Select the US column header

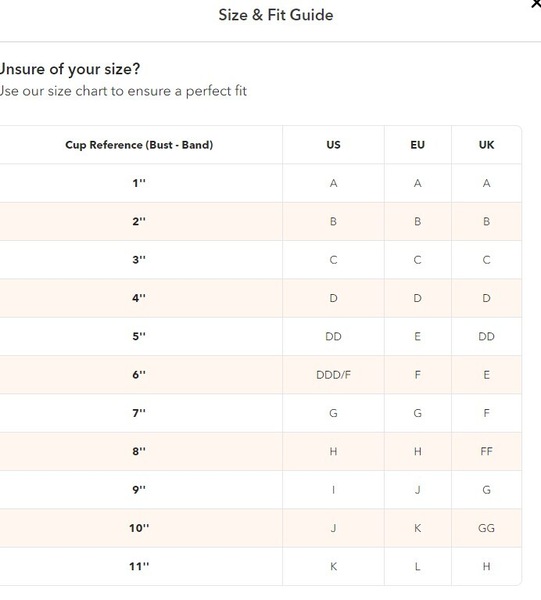(333, 145)
